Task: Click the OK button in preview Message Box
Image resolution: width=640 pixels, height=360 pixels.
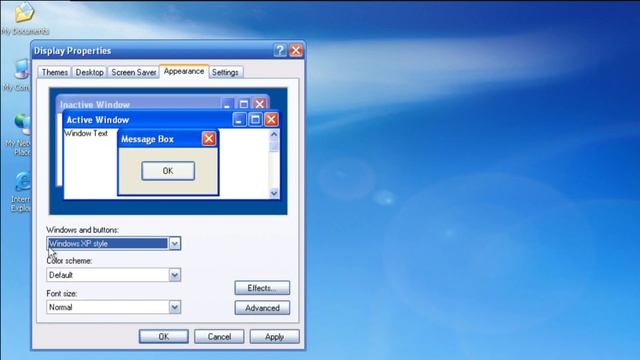Action: pyautogui.click(x=168, y=171)
